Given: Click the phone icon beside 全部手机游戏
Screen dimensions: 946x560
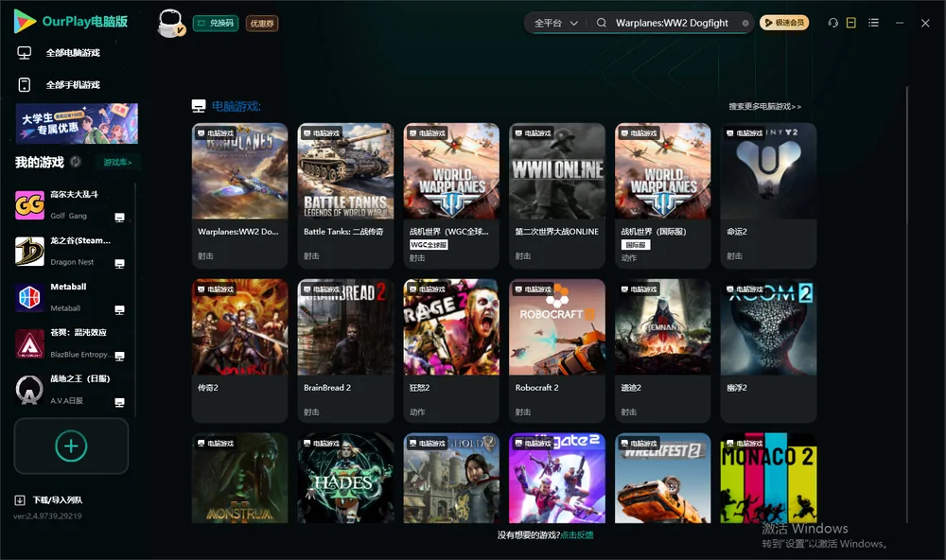Looking at the screenshot, I should (x=25, y=85).
